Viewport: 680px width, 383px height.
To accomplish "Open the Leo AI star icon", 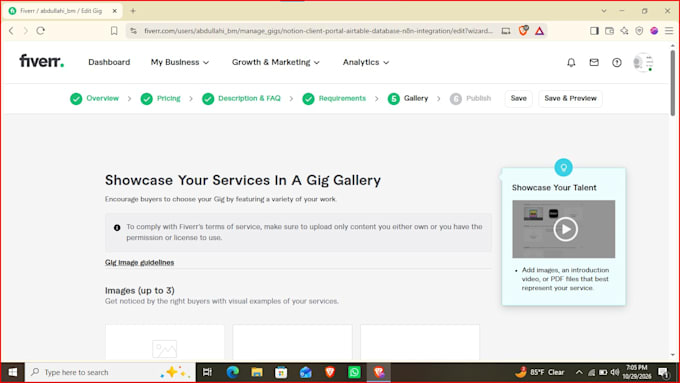I will pyautogui.click(x=624, y=31).
